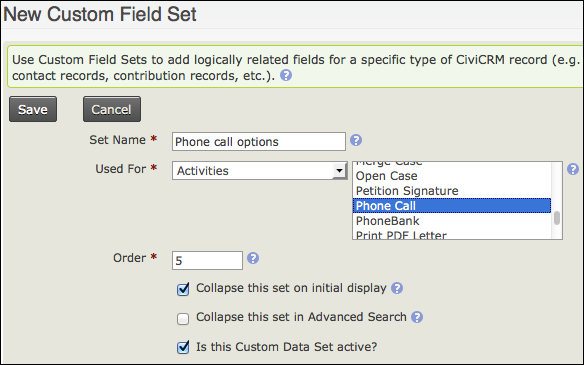
Task: Enable Collapse this set in Advanced Search
Action: (x=183, y=319)
